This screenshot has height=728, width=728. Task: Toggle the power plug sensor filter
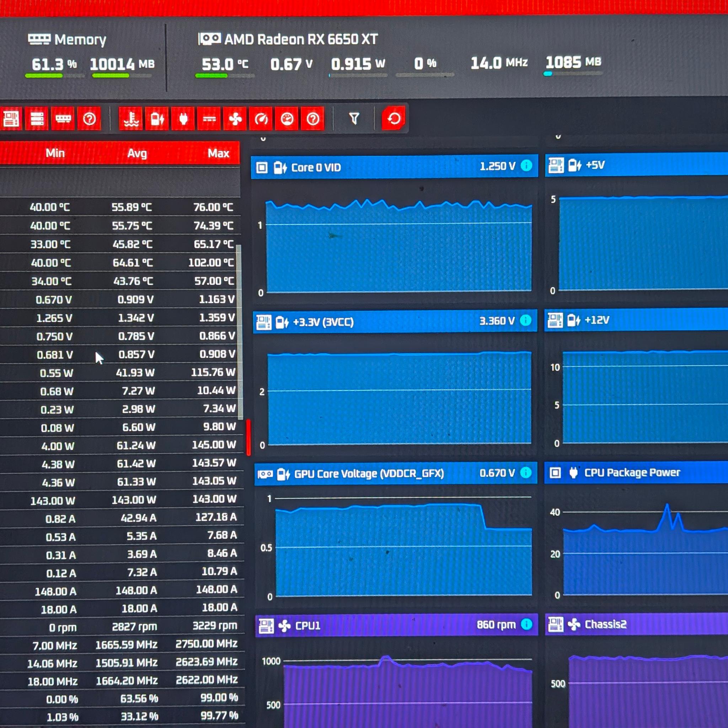183,119
